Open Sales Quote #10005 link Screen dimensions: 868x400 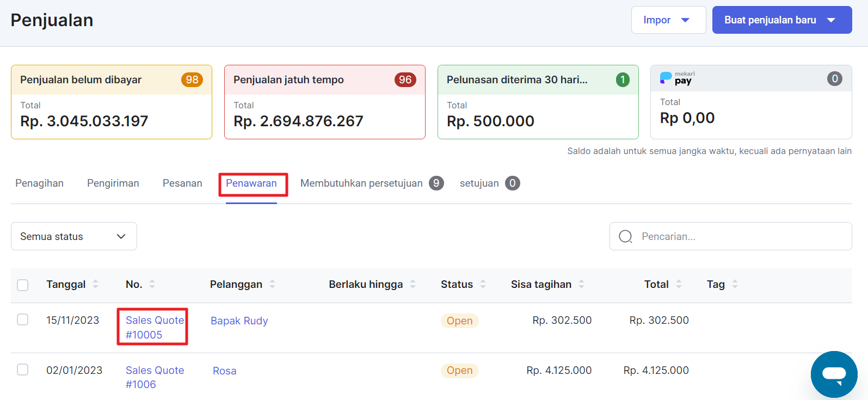pos(154,327)
